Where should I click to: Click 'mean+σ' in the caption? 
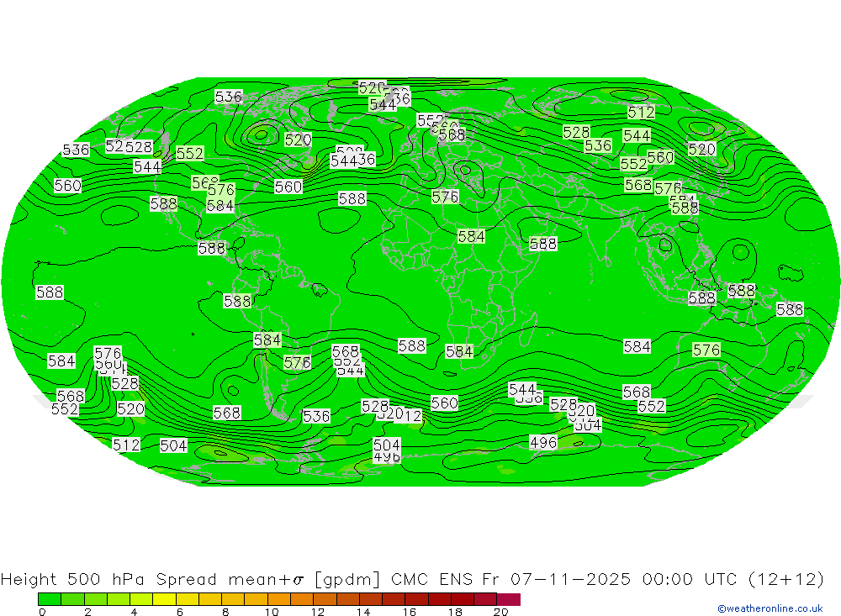(x=266, y=580)
